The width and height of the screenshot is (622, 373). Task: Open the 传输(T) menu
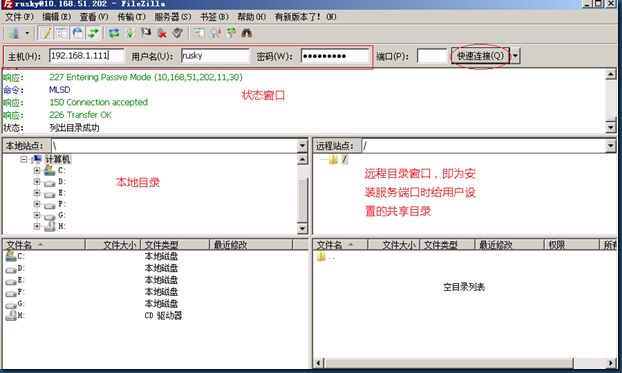tap(132, 17)
